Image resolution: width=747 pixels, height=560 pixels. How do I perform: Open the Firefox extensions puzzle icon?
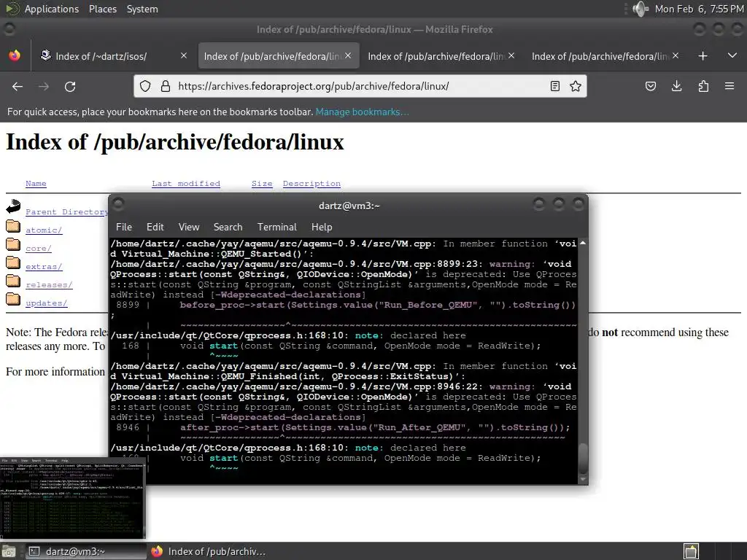(x=703, y=86)
